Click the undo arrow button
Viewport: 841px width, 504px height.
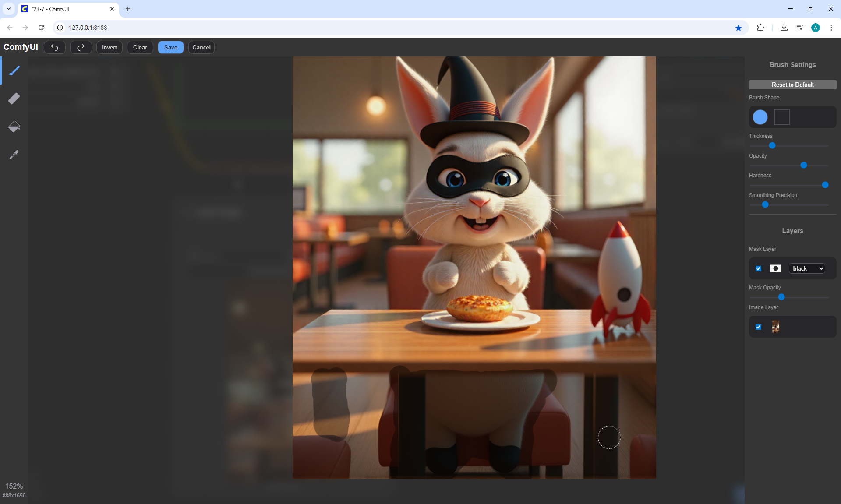pyautogui.click(x=55, y=47)
